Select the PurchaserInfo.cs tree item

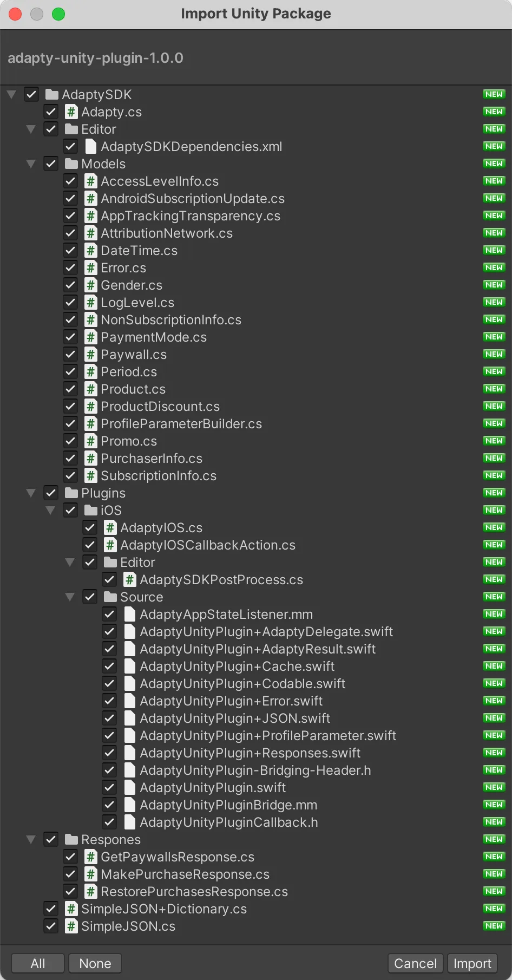click(x=152, y=459)
